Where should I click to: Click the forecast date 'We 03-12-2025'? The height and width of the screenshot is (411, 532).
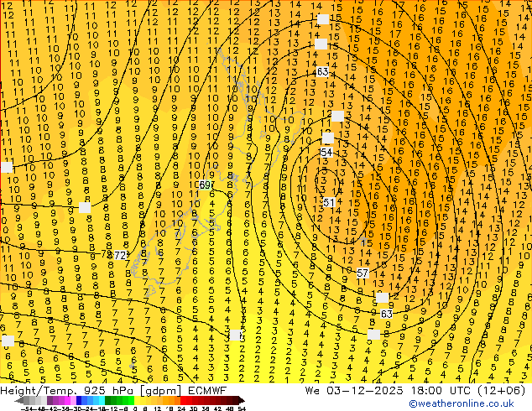coord(354,390)
